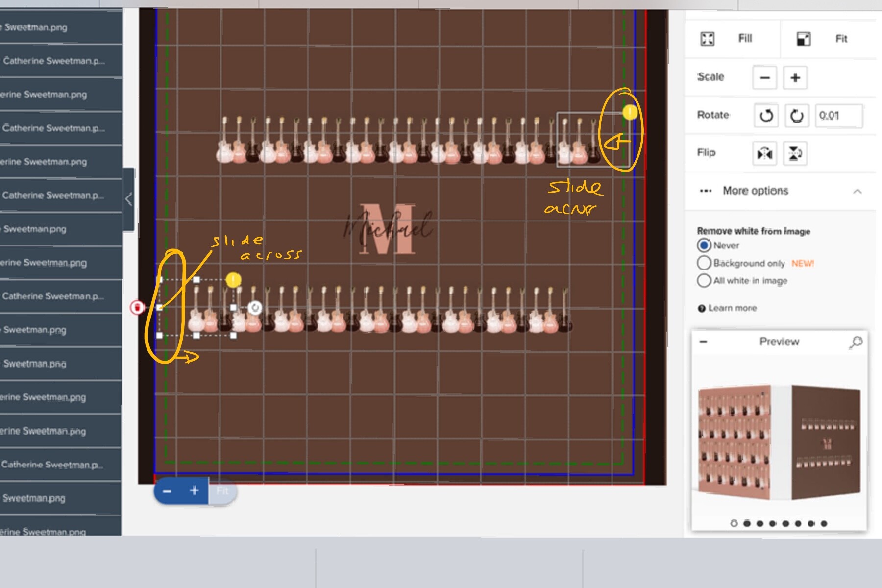The height and width of the screenshot is (588, 882).
Task: Collapse the left file list panel
Action: click(128, 199)
